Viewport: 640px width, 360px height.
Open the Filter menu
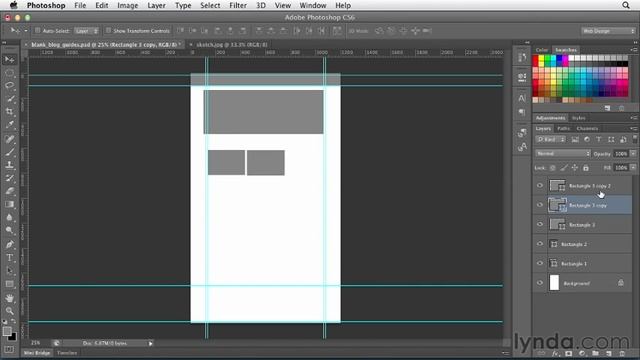[238, 5]
